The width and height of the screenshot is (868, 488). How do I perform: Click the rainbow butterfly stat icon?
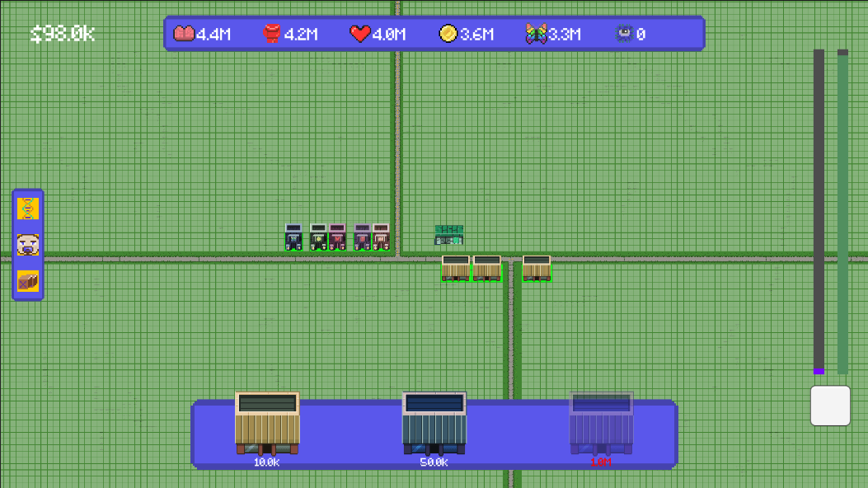(536, 34)
